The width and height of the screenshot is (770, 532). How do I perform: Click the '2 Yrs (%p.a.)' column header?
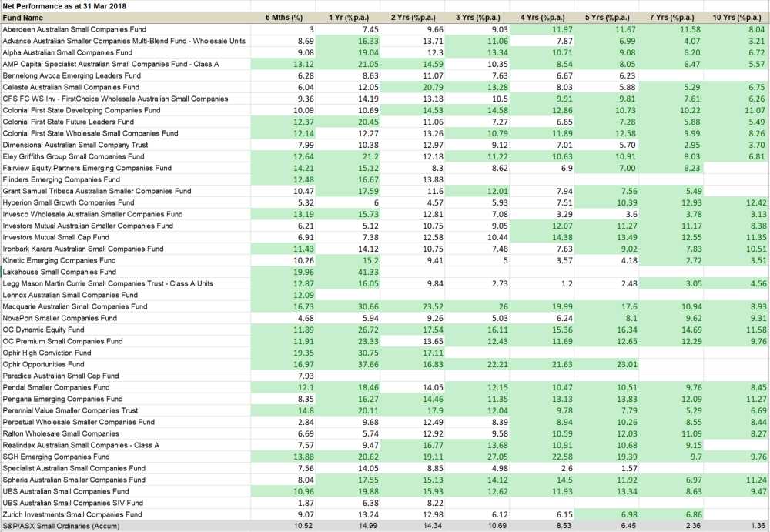point(413,18)
